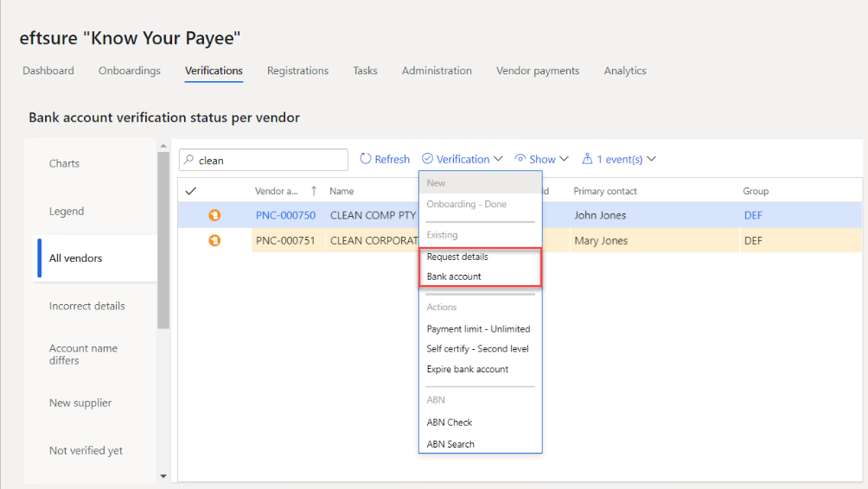Switch to the Onboardings tab

point(130,71)
